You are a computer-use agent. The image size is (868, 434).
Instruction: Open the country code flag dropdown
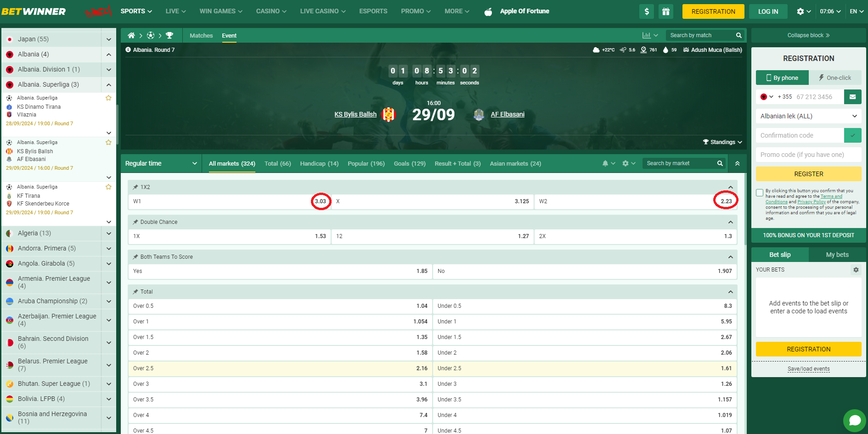[x=767, y=97]
